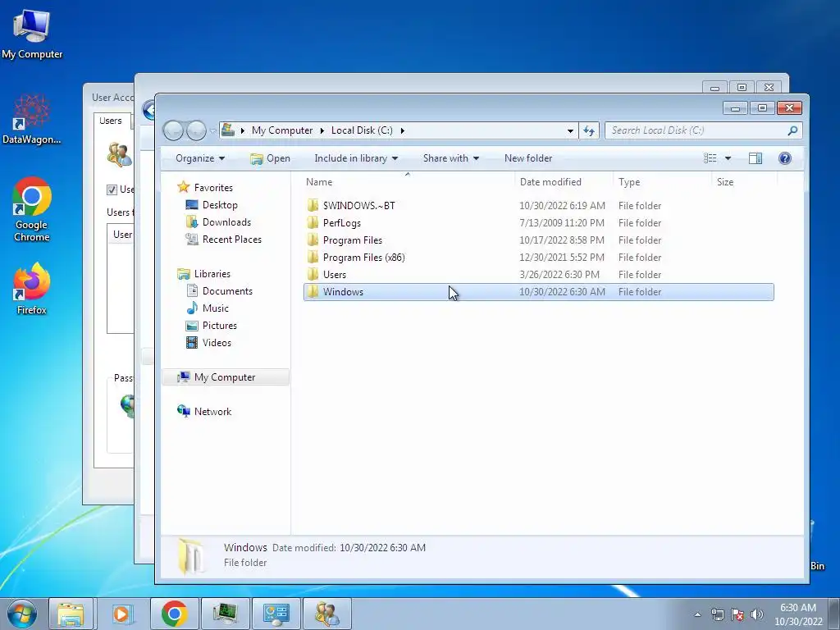Click the My Computer desktop icon
840x630 pixels.
click(32, 34)
